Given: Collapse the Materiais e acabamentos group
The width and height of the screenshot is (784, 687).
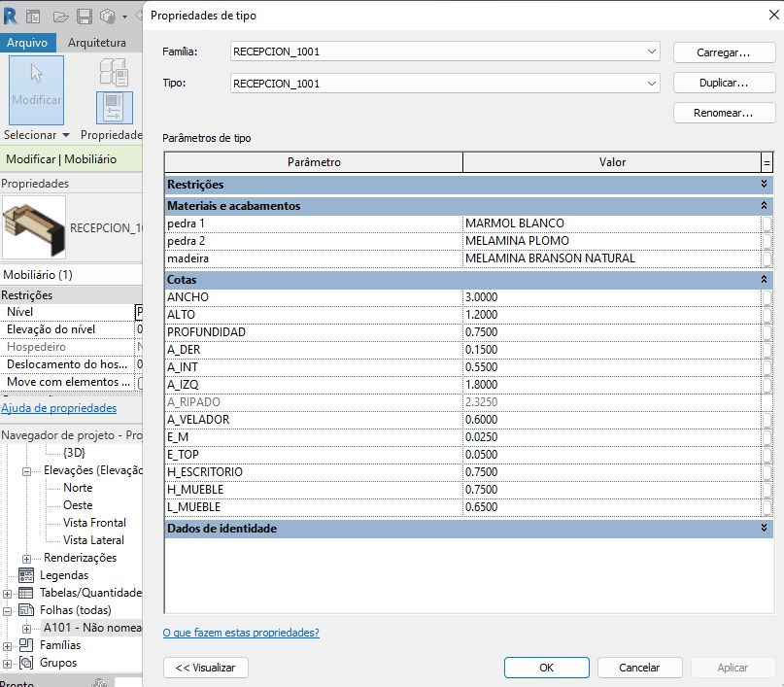Looking at the screenshot, I should (x=764, y=205).
